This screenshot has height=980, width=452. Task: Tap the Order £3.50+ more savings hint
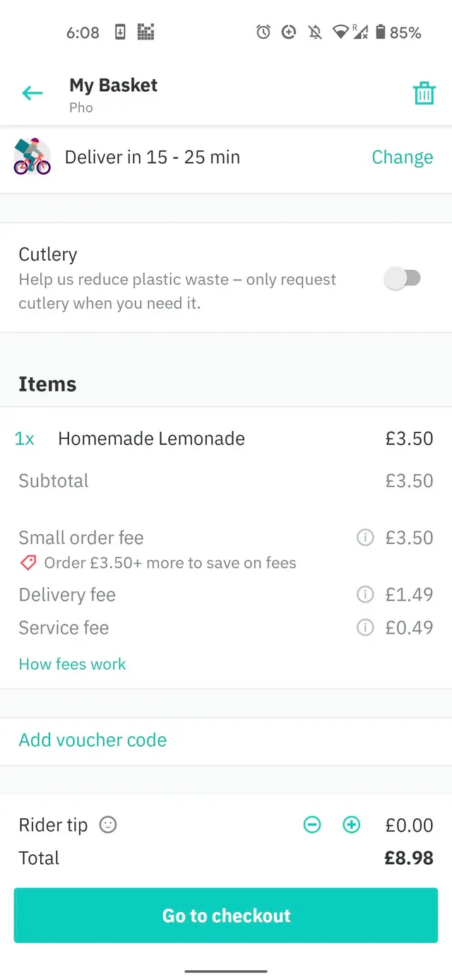click(170, 563)
